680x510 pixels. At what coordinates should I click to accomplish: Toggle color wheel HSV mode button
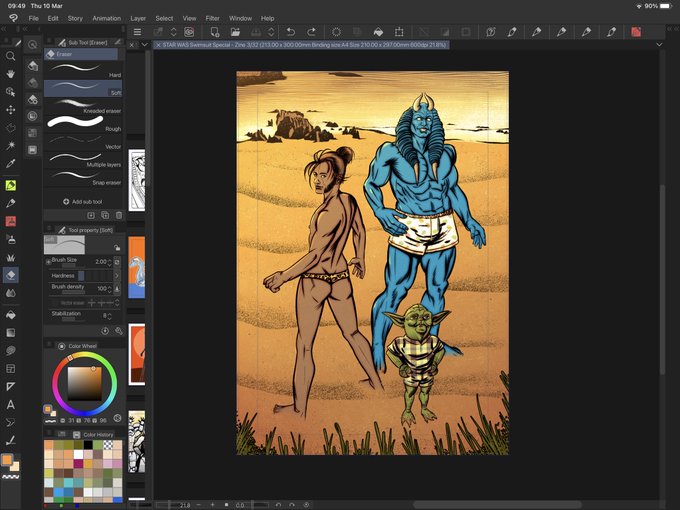[117, 418]
